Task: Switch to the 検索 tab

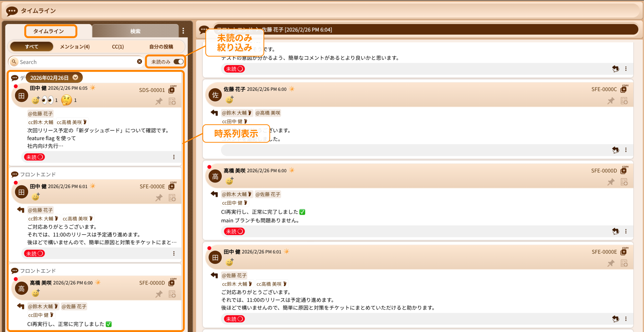Action: pyautogui.click(x=135, y=31)
